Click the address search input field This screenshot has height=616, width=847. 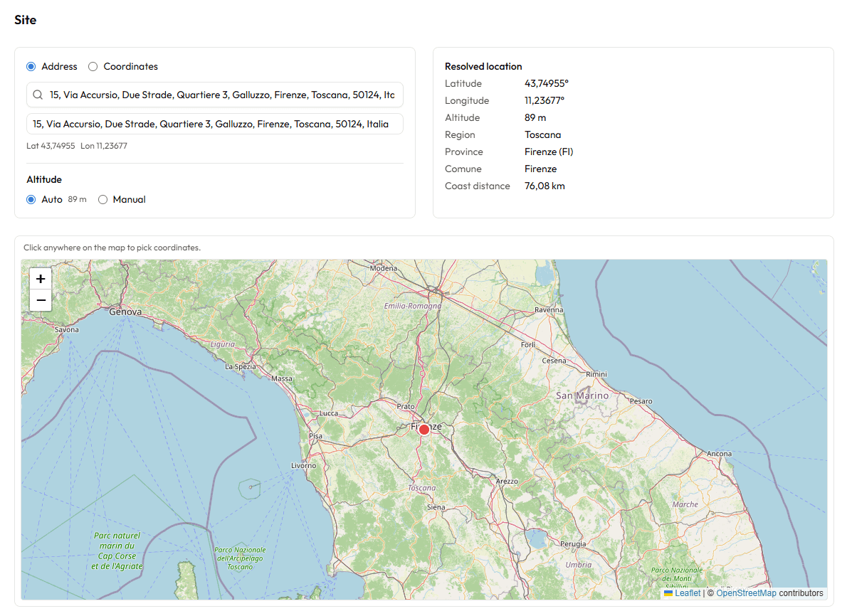click(215, 95)
